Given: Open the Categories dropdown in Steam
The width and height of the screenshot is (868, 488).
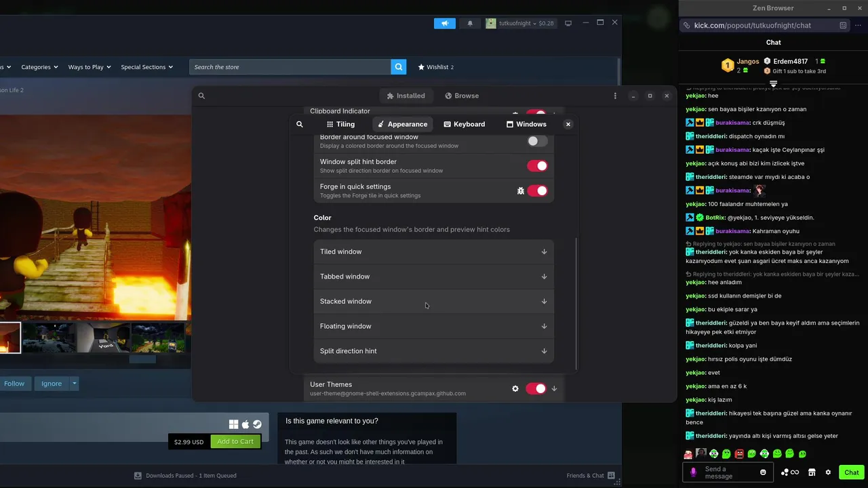Looking at the screenshot, I should click(x=39, y=67).
